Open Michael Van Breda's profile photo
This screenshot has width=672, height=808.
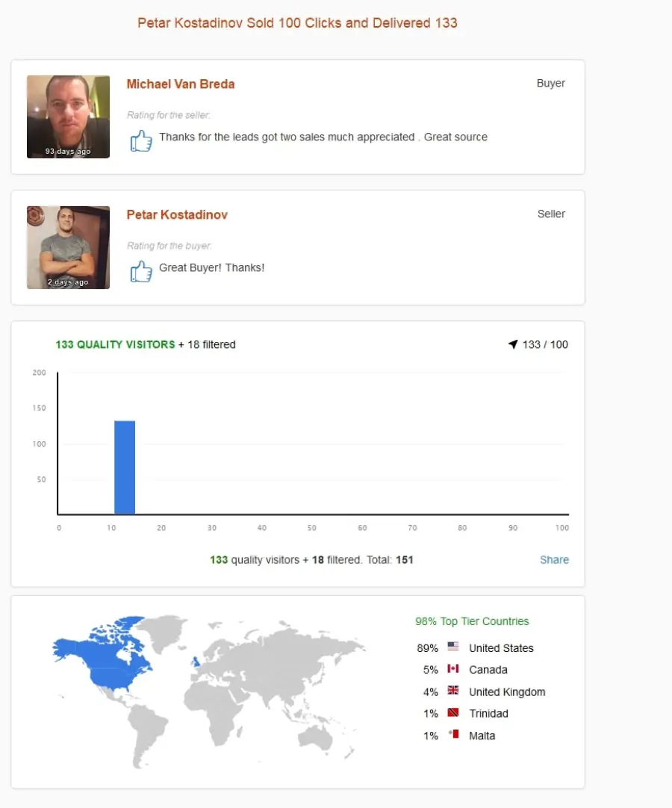[x=68, y=117]
